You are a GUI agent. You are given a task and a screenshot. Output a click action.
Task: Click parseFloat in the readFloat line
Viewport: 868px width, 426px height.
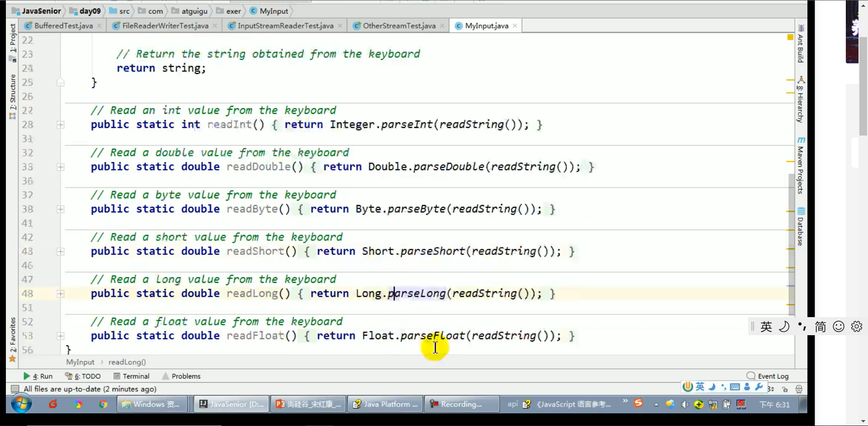point(432,336)
